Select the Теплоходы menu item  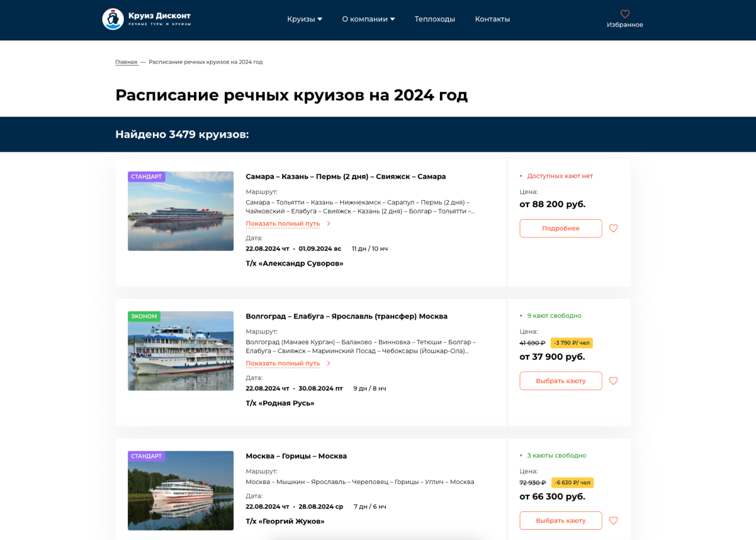point(435,18)
